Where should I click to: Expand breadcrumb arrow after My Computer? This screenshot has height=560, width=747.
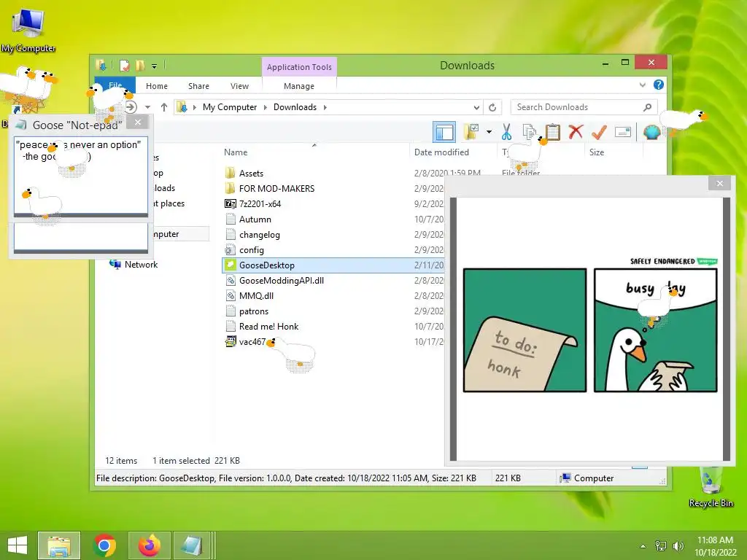tap(266, 107)
